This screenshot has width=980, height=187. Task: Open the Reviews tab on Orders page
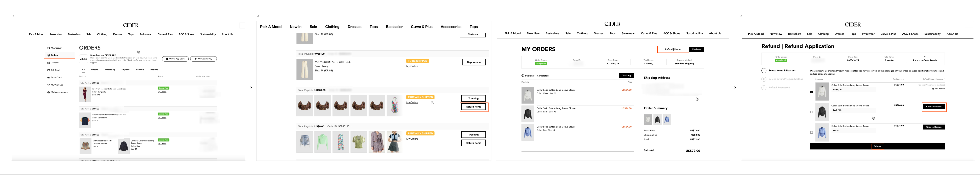tap(140, 70)
